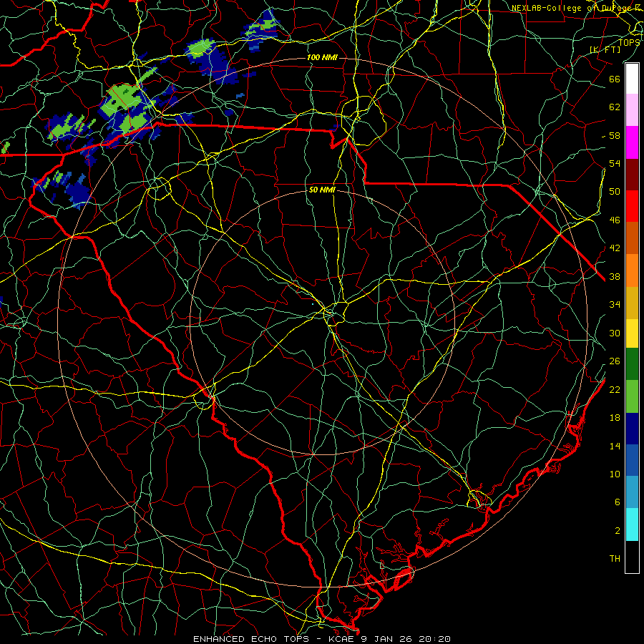Click the '100 NMI' range ring label
The image size is (644, 644).
(x=322, y=57)
